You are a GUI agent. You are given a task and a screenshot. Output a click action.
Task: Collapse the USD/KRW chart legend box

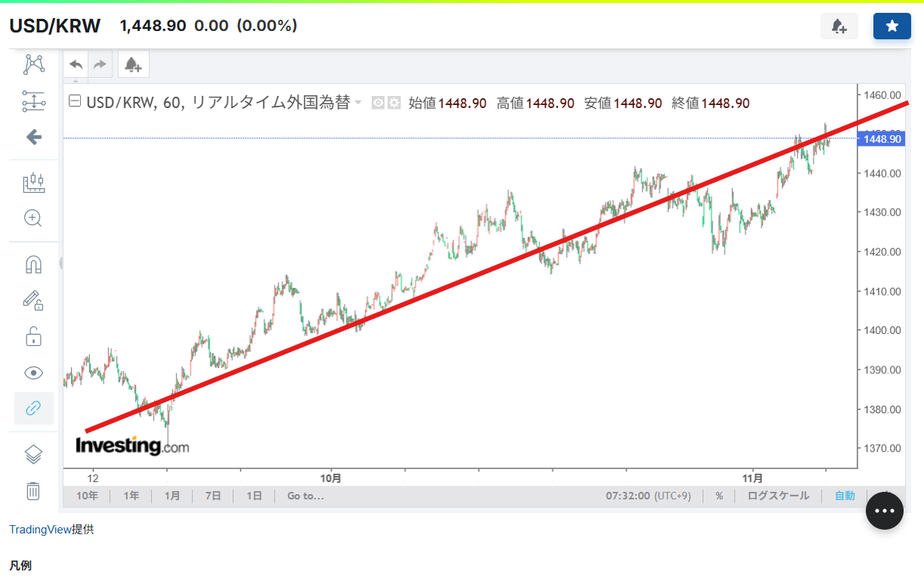click(x=74, y=101)
